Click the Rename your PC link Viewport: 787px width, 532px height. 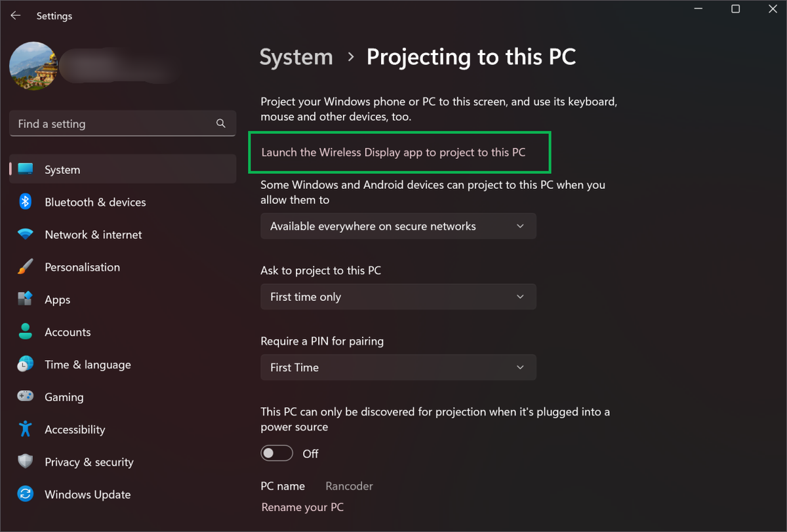[302, 506]
